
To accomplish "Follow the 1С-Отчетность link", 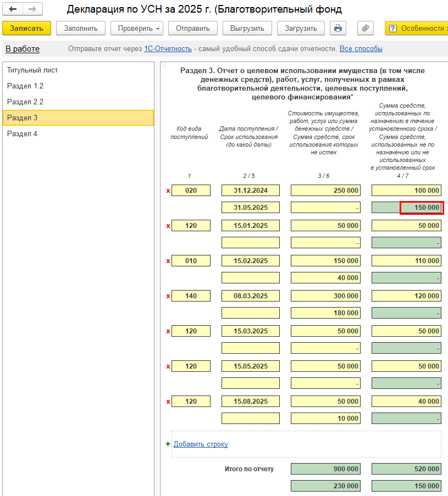I will click(x=168, y=49).
